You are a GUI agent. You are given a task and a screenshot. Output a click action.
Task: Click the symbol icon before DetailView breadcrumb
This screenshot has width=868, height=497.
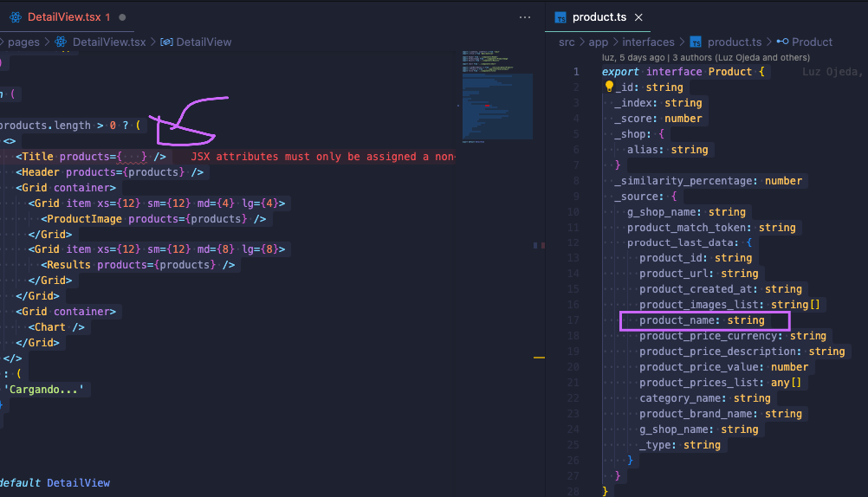[166, 42]
